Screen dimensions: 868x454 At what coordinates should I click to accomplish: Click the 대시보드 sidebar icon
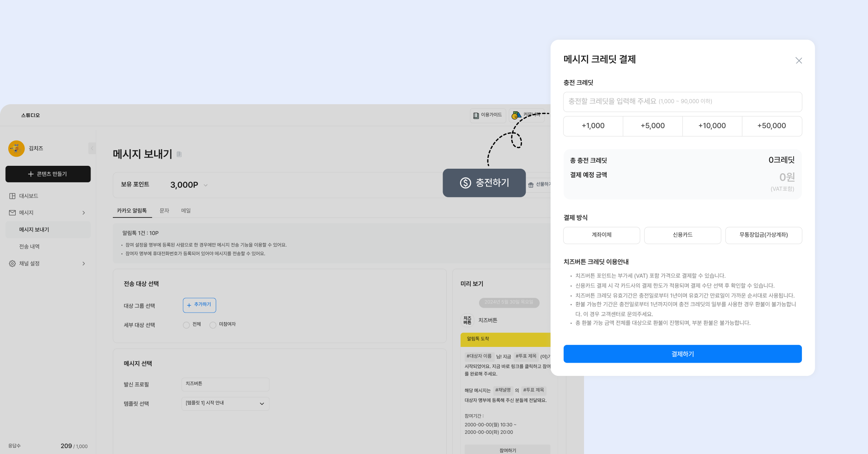[12, 196]
